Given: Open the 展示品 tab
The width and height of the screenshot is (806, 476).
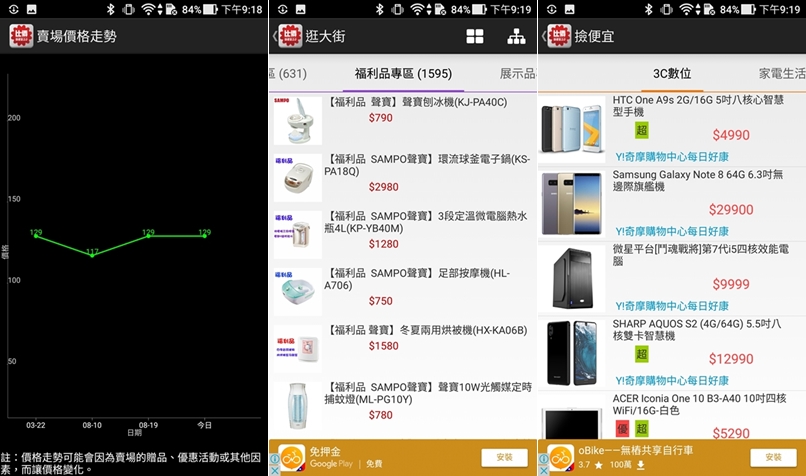Looking at the screenshot, I should pyautogui.click(x=518, y=74).
